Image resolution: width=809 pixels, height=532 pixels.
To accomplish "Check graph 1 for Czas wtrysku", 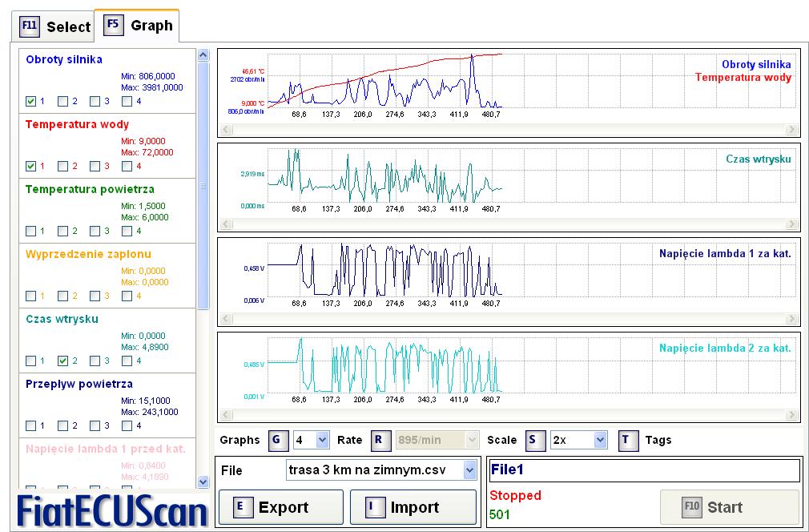I will click(31, 361).
